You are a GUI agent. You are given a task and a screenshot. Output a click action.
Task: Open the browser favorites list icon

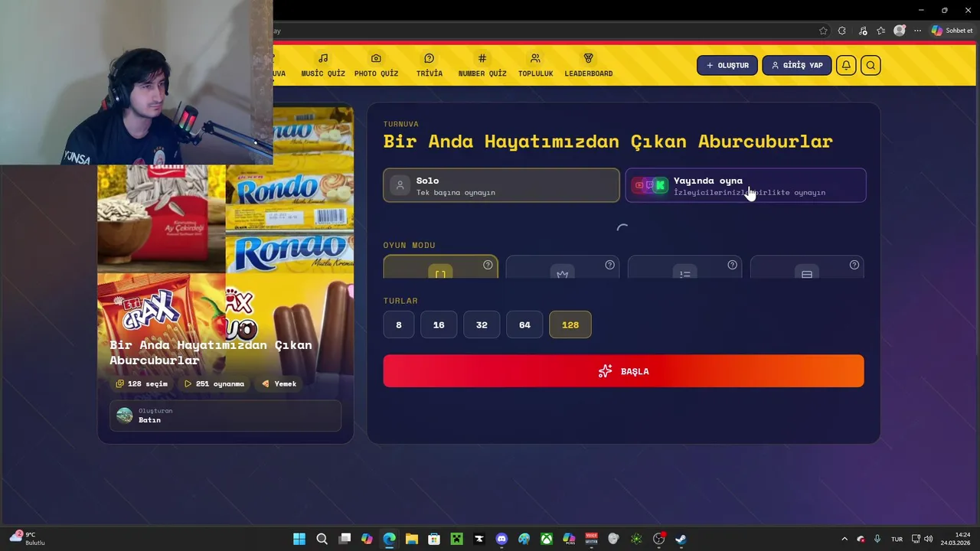point(881,31)
